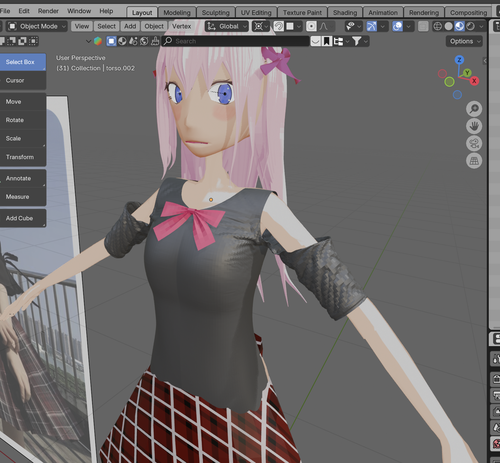The height and width of the screenshot is (463, 500).
Task: Switch to material preview shading
Action: click(x=459, y=26)
